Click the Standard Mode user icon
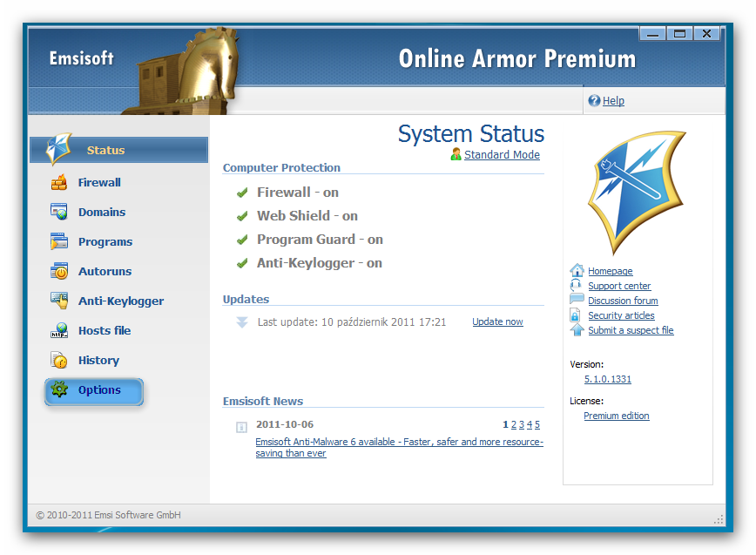Image resolution: width=756 pixels, height=555 pixels. click(x=456, y=154)
